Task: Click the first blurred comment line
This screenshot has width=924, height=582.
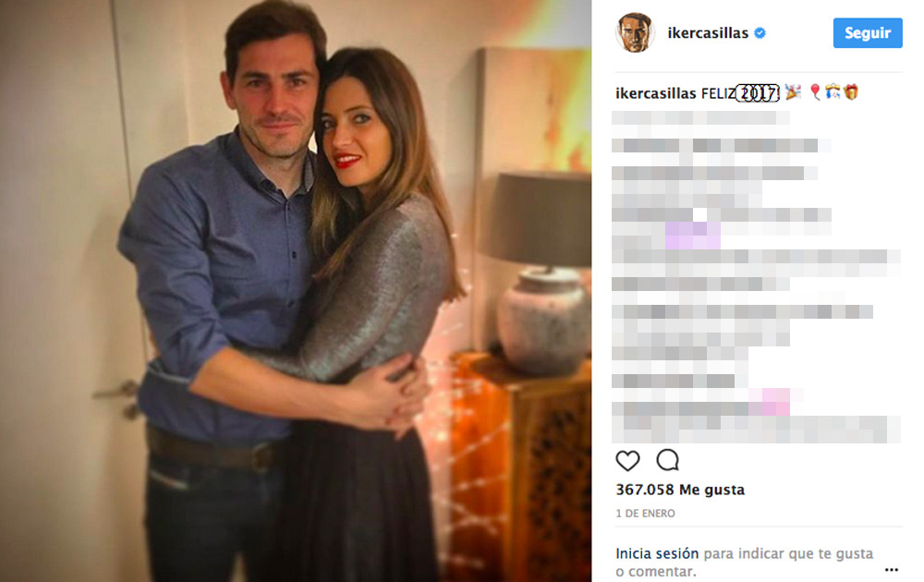Action: click(x=700, y=118)
